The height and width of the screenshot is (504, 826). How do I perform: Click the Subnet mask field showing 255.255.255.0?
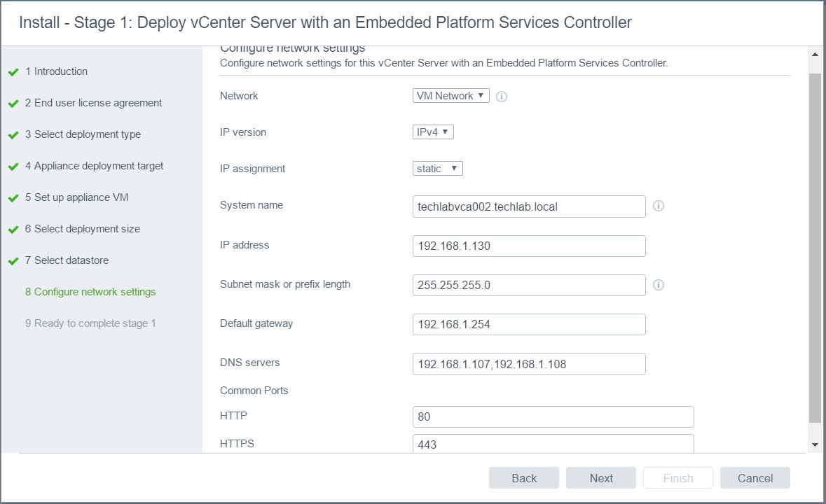(x=529, y=285)
